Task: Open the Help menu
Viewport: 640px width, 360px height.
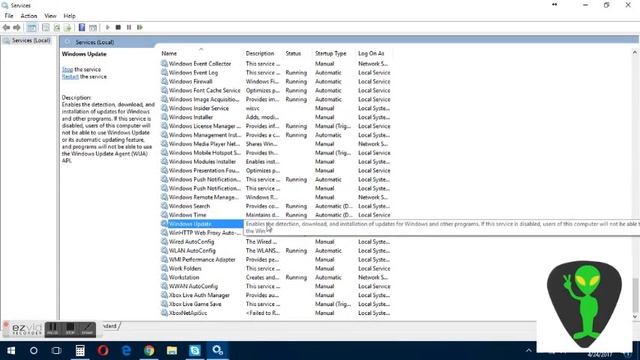Action: tap(69, 16)
